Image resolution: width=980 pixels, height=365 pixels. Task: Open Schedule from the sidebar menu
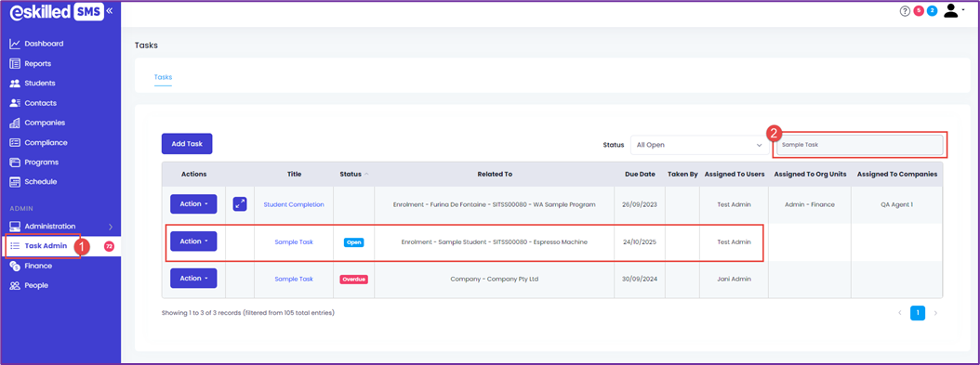(x=41, y=181)
